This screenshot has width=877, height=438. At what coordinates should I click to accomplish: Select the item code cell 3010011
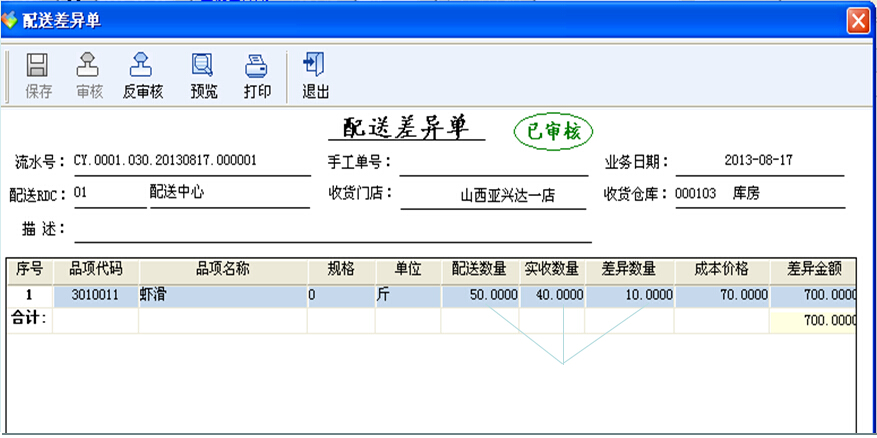point(95,296)
